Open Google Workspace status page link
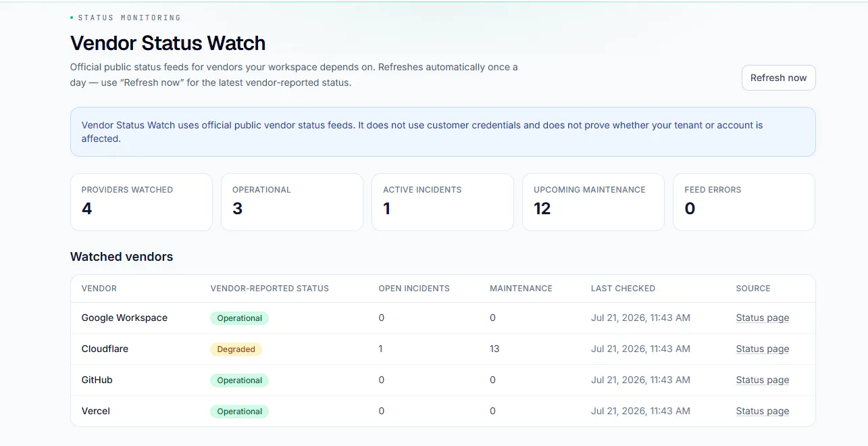 pyautogui.click(x=762, y=318)
